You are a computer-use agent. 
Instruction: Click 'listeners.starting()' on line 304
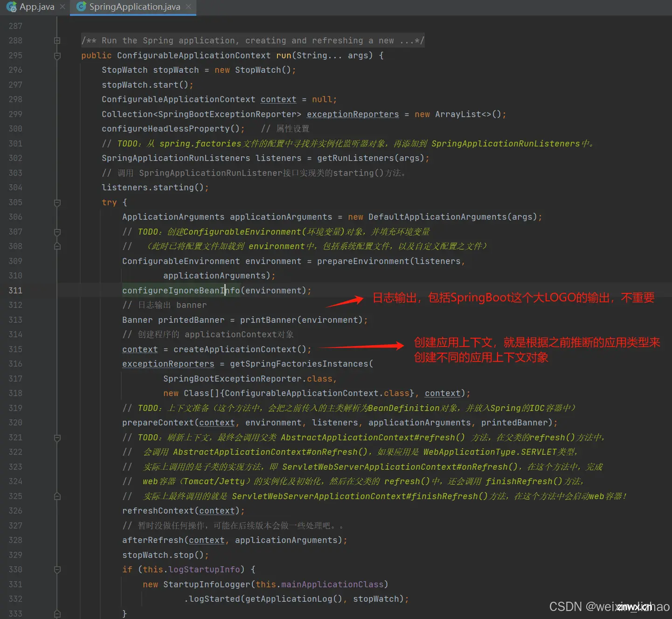(153, 188)
